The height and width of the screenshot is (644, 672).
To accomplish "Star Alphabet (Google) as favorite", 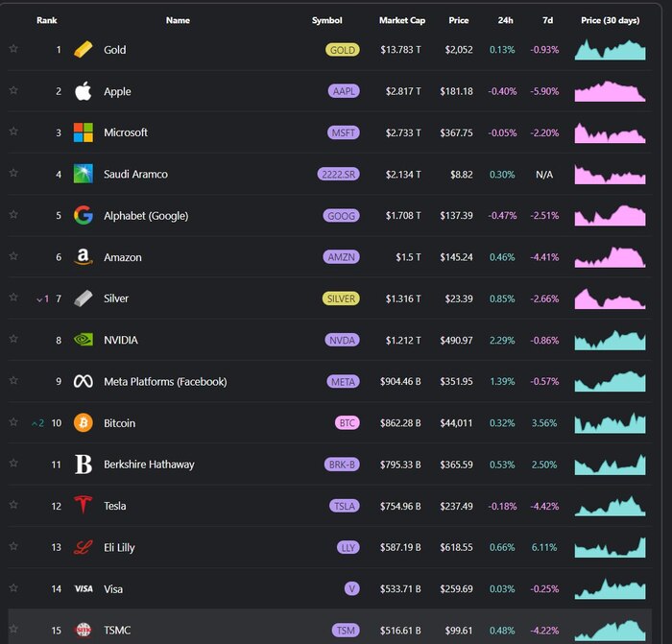I will (13, 215).
